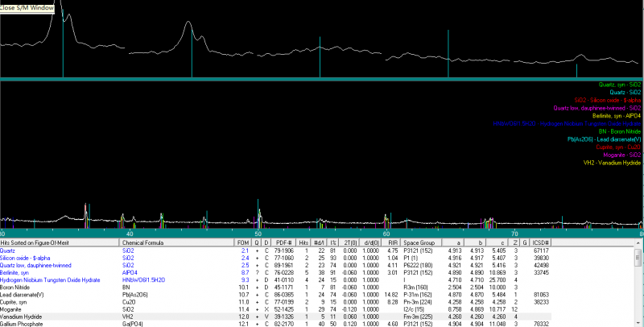
Task: Click the Chemical Formula column header
Action: pyautogui.click(x=177, y=242)
